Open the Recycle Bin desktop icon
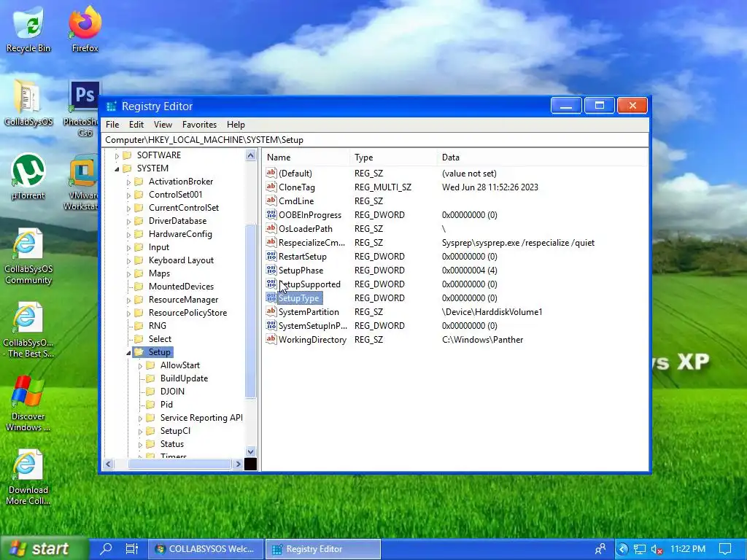This screenshot has width=747, height=560. point(28,29)
